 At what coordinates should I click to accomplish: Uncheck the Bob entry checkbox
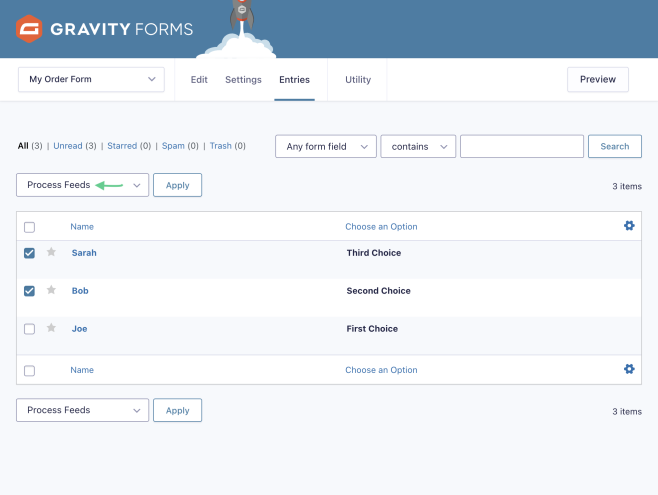(x=29, y=291)
